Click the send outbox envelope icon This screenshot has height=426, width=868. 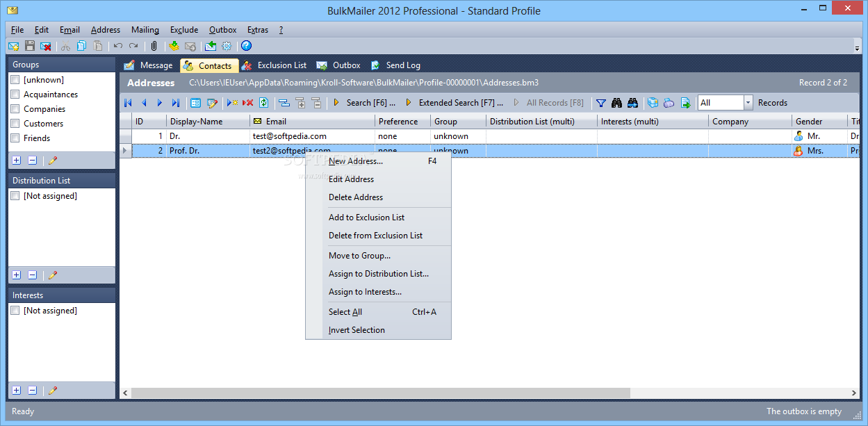coord(190,46)
